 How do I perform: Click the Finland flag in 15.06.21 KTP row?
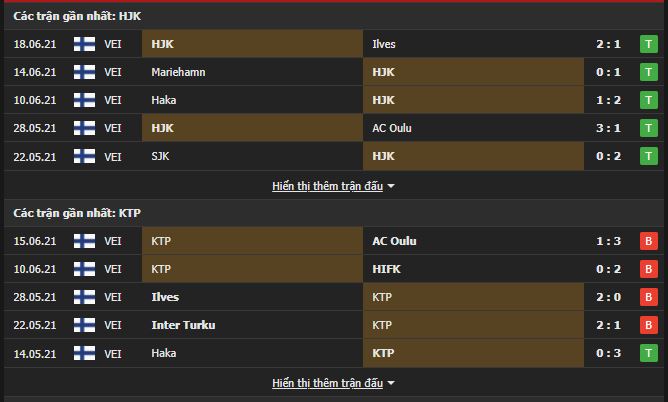pyautogui.click(x=84, y=241)
